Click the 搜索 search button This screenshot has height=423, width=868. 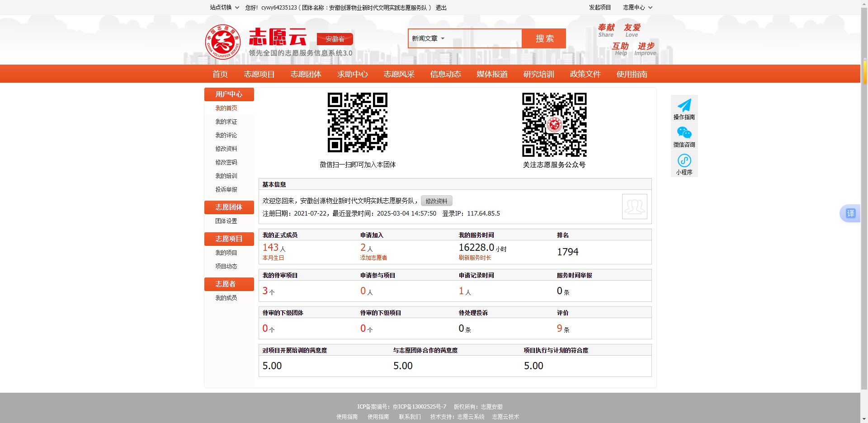coord(544,38)
